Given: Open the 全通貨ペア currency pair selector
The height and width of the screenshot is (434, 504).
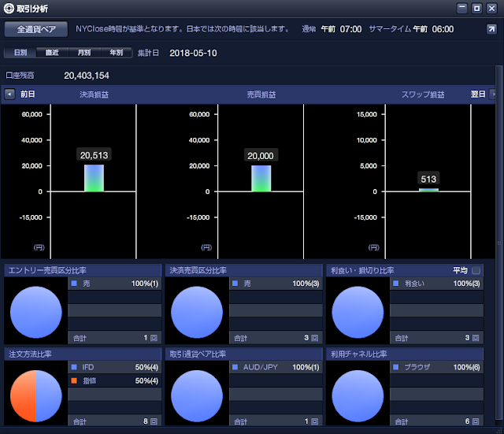Looking at the screenshot, I should click(36, 29).
